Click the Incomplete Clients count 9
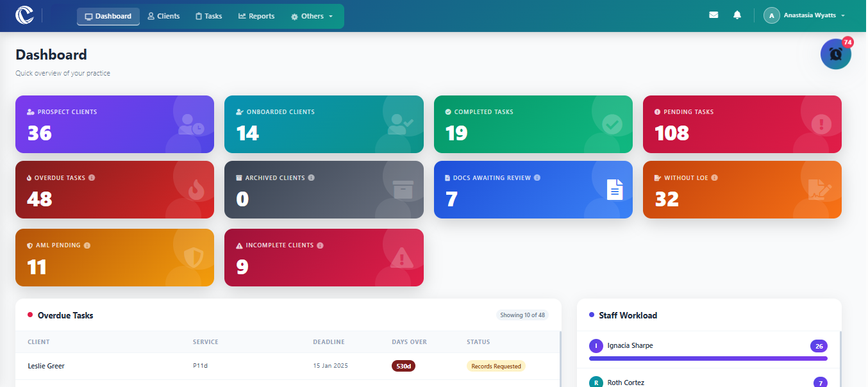The height and width of the screenshot is (387, 868). point(242,267)
